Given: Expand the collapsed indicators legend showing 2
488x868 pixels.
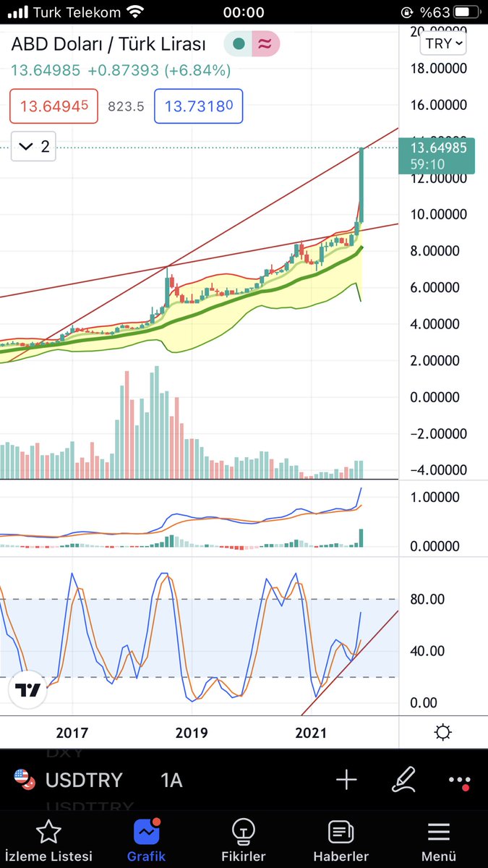Looking at the screenshot, I should tap(33, 147).
